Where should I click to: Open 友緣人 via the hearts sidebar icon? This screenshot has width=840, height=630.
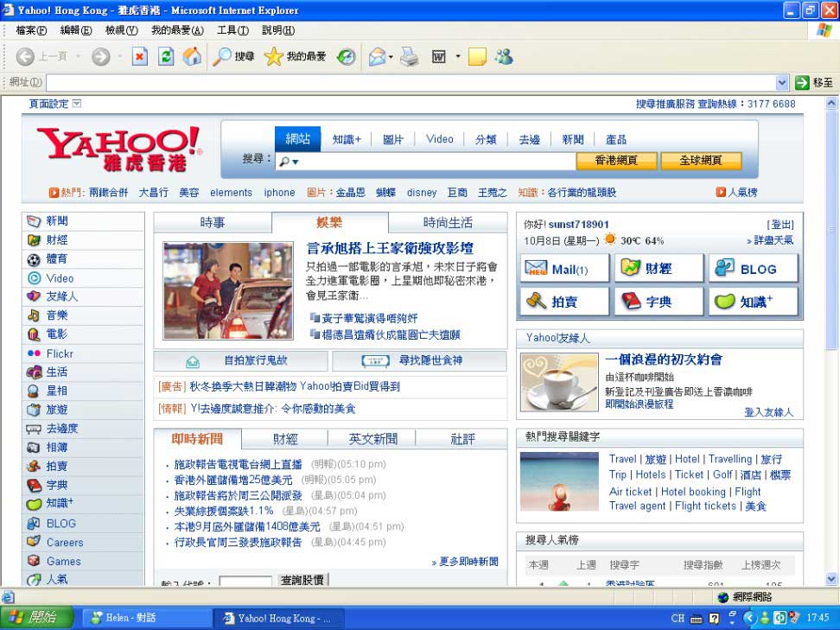pos(34,296)
